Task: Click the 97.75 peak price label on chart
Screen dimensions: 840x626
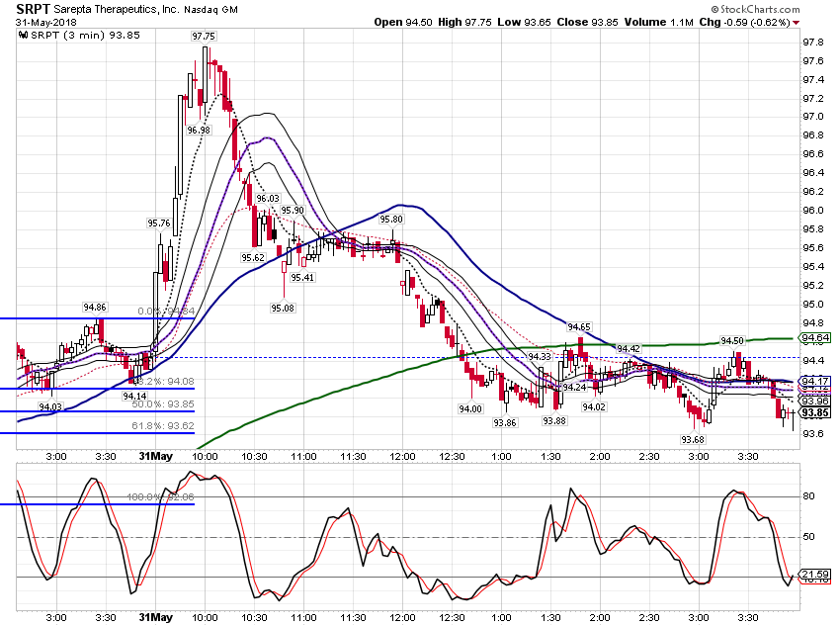Action: (x=203, y=36)
